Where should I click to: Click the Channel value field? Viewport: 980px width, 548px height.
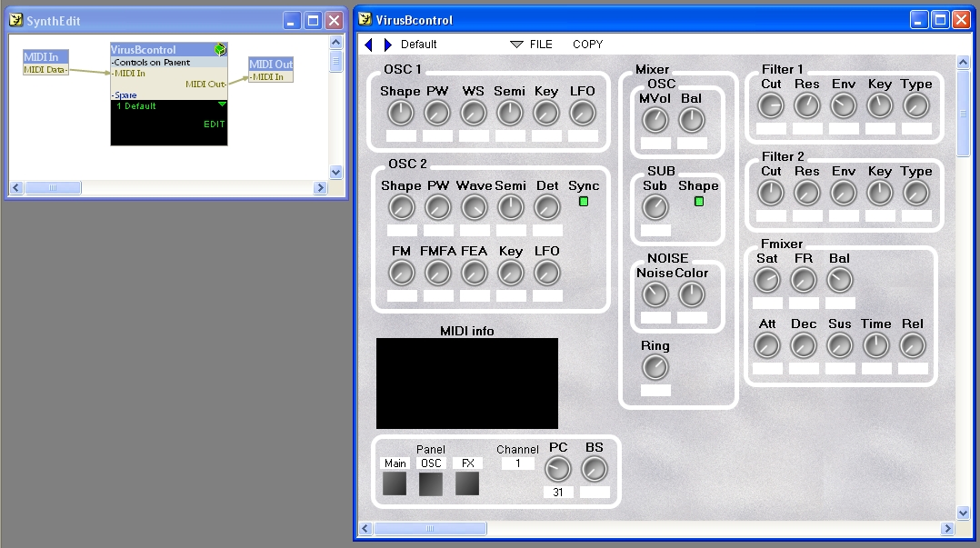(517, 463)
